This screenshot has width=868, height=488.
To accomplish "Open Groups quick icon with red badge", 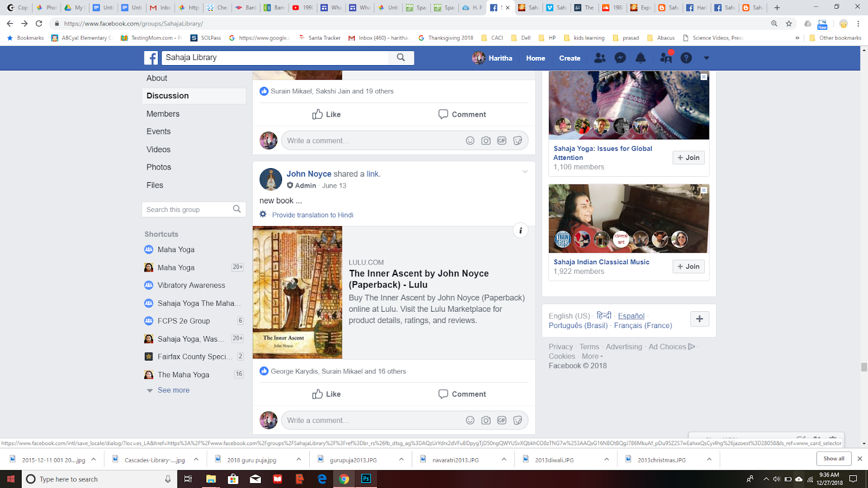I will [666, 57].
